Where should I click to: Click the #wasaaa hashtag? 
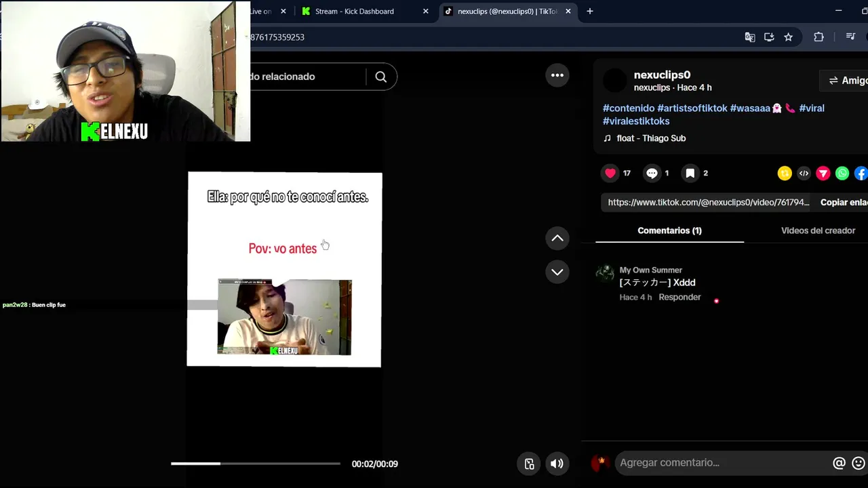point(756,108)
